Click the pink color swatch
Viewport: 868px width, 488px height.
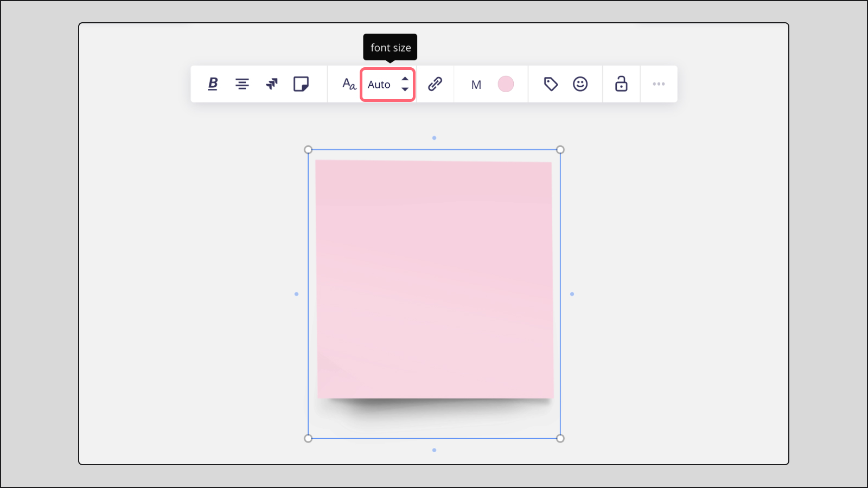(x=506, y=84)
